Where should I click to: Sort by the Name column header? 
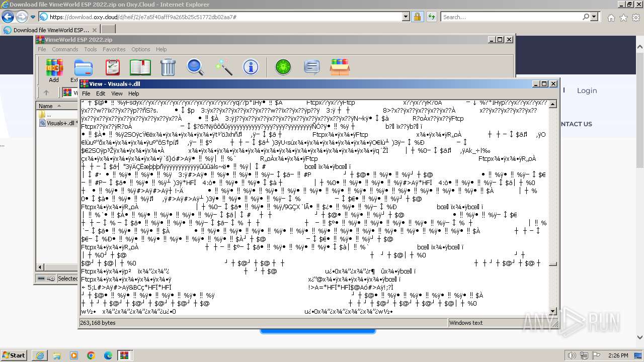[x=56, y=106]
